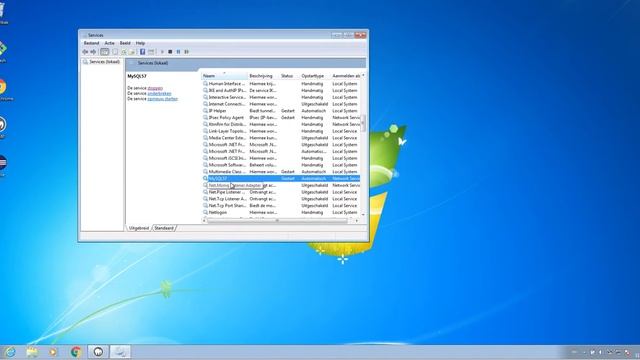Open Windows Media Player from the taskbar
The image size is (640, 360).
pos(53,352)
